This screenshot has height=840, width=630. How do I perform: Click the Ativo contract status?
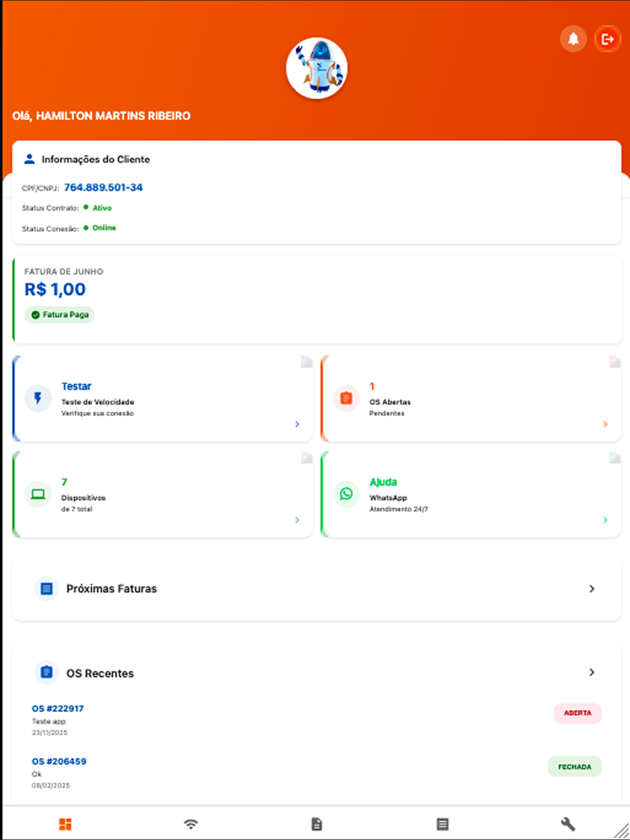pyautogui.click(x=102, y=208)
